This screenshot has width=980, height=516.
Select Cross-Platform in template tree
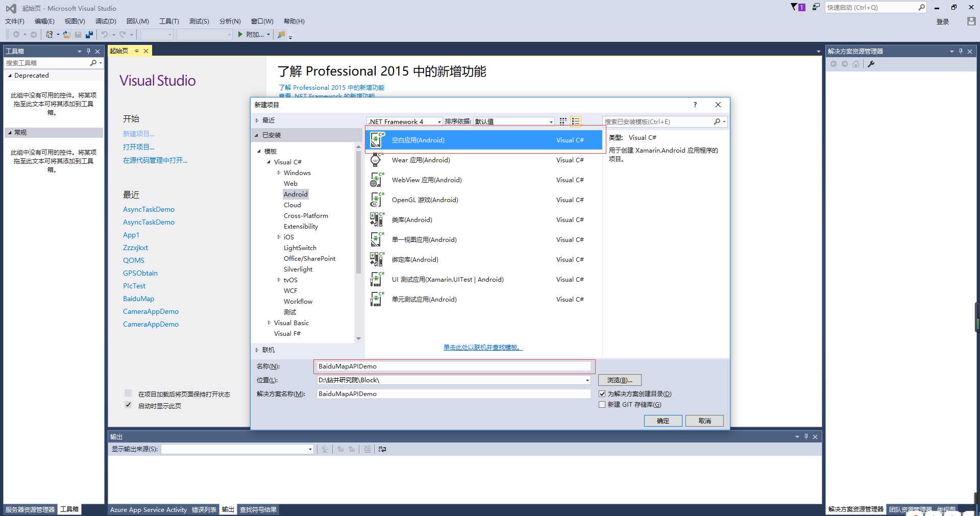pos(306,215)
